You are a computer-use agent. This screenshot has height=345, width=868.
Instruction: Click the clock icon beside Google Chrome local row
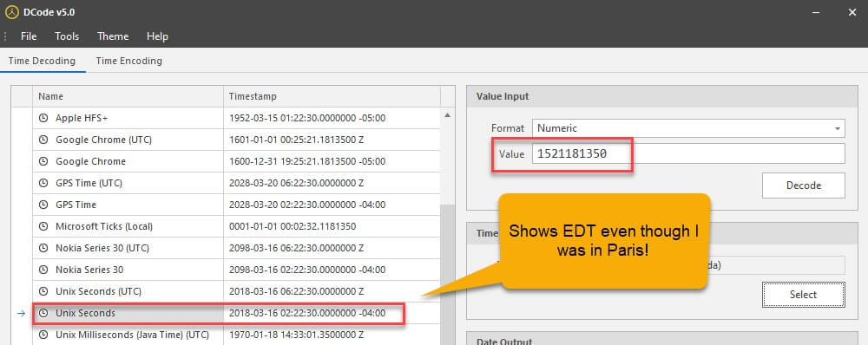tap(43, 161)
